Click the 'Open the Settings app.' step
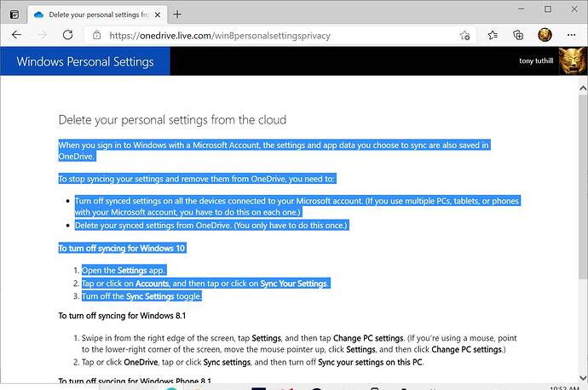The width and height of the screenshot is (588, 390). tap(124, 271)
